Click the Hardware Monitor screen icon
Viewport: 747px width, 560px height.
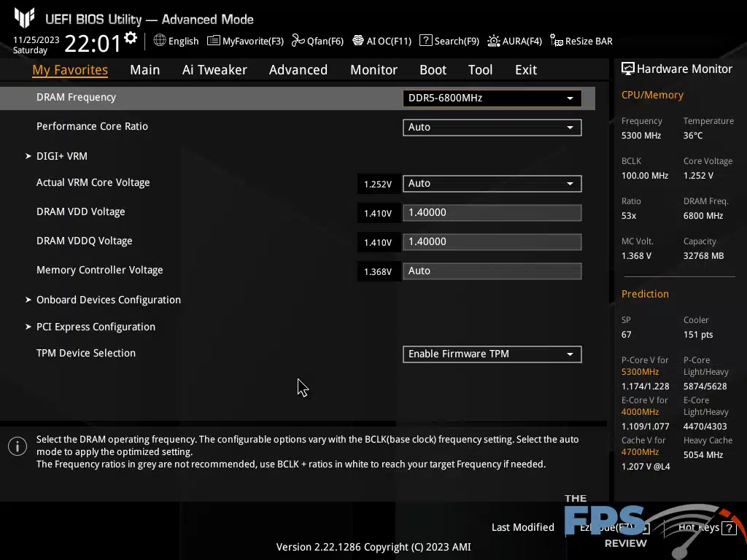628,69
